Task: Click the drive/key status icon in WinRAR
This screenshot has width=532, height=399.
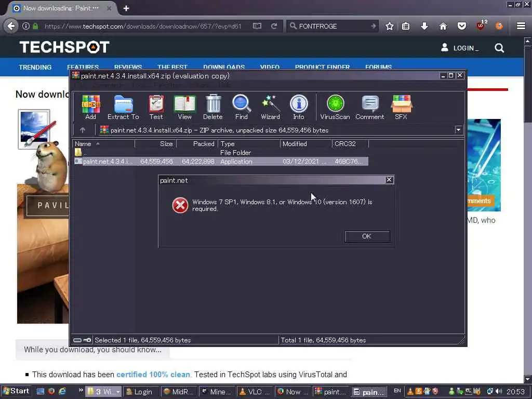Action: (x=82, y=340)
